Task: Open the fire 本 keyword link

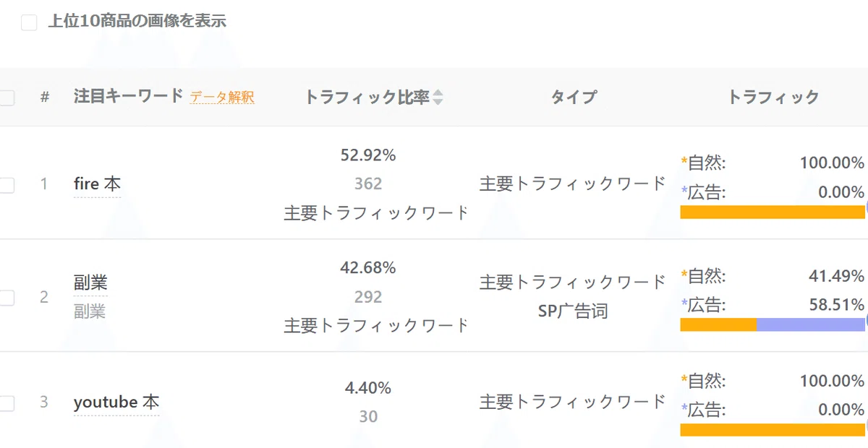Action: click(97, 184)
